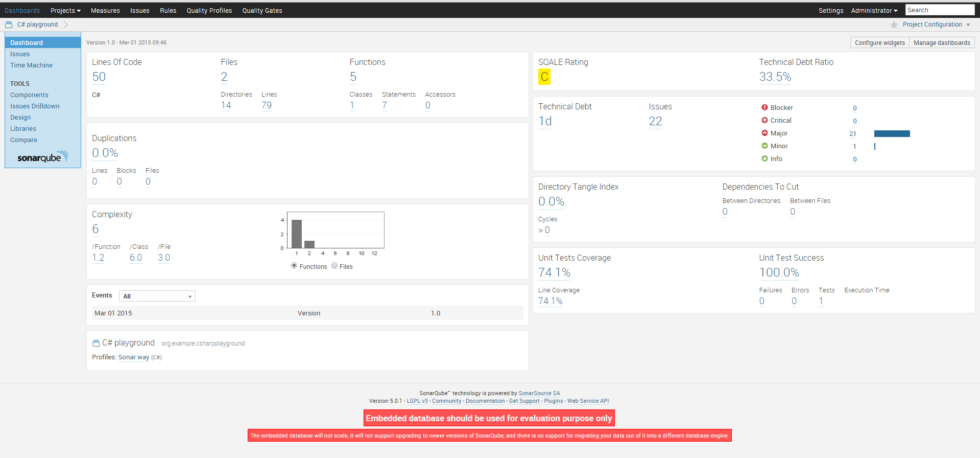Click Technical Debt value 1d
Screen dimensions: 980x458
(545, 121)
